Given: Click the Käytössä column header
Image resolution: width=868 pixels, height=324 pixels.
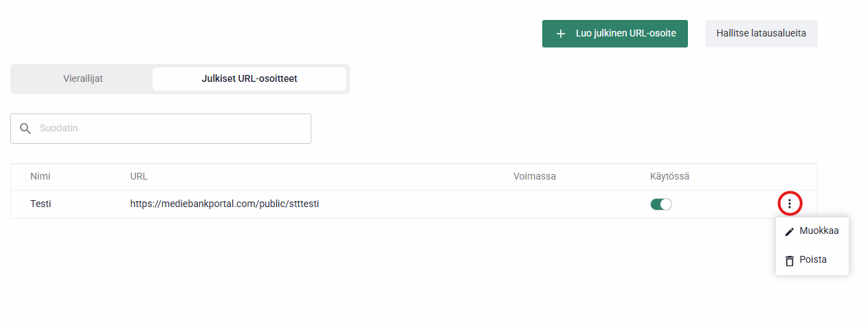Looking at the screenshot, I should [669, 177].
